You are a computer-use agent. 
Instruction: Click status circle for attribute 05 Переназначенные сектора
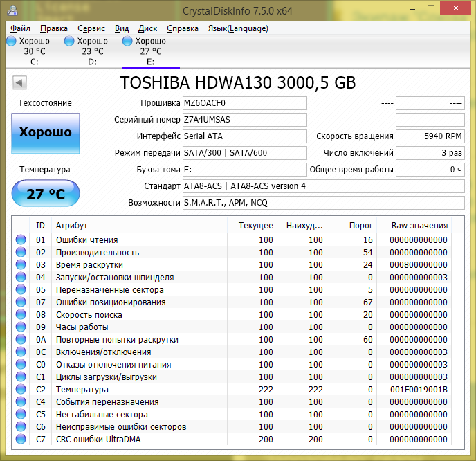[x=21, y=289]
